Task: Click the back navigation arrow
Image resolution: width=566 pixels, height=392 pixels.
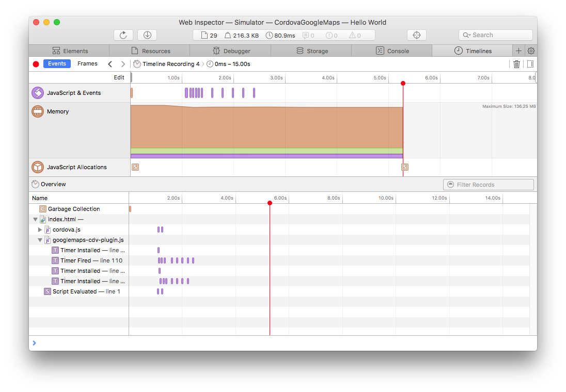Action: click(x=110, y=63)
